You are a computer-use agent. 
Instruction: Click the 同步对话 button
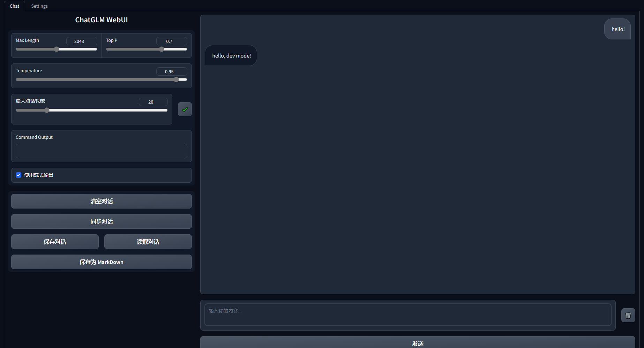102,221
